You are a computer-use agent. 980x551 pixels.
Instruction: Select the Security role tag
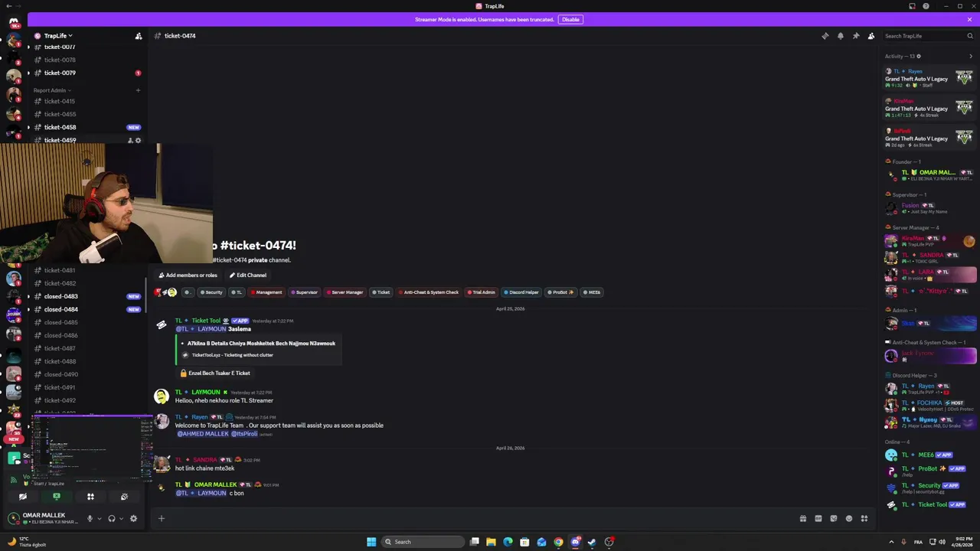pyautogui.click(x=211, y=292)
